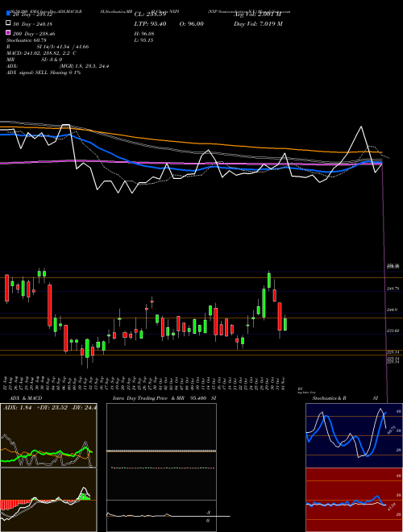Click the 240.9 price axis label

pos(393,310)
